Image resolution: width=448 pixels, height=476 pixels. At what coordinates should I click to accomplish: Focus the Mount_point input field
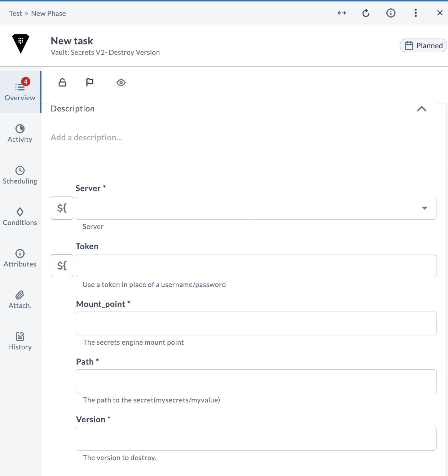[x=256, y=323]
